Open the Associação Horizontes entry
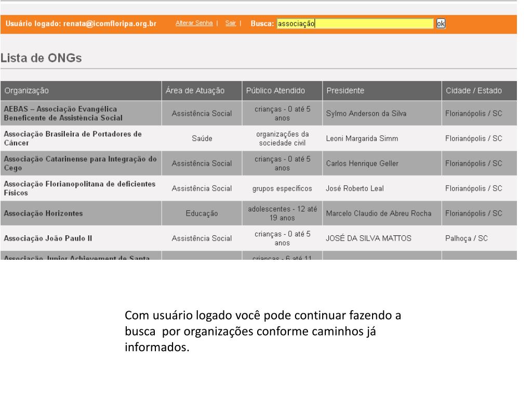 (43, 214)
